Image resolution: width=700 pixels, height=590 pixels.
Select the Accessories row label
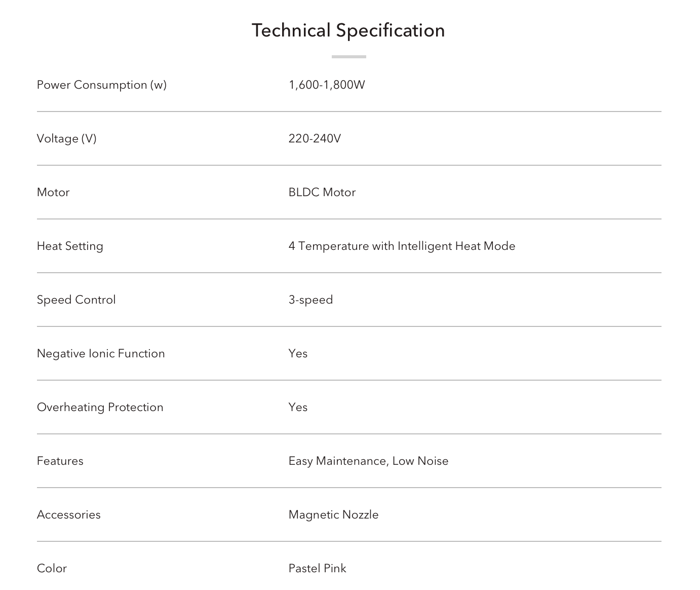tap(69, 514)
